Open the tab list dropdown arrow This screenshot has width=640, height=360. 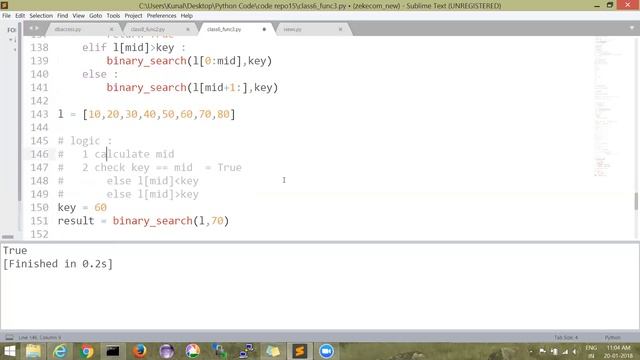(631, 28)
